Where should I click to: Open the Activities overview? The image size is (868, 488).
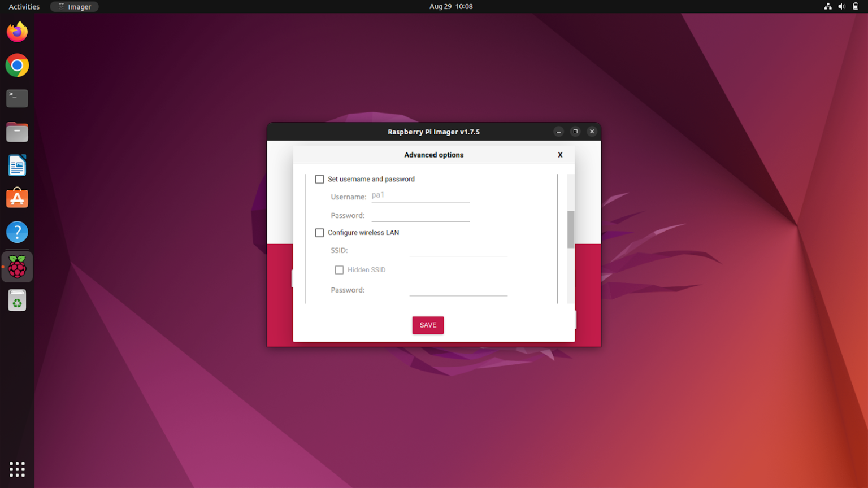24,7
